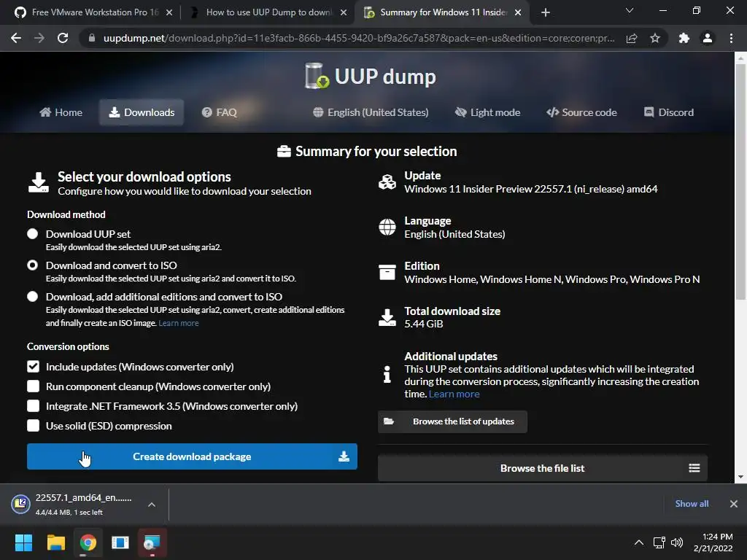Open Chrome three-dot menu
The height and width of the screenshot is (560, 747).
click(x=731, y=38)
